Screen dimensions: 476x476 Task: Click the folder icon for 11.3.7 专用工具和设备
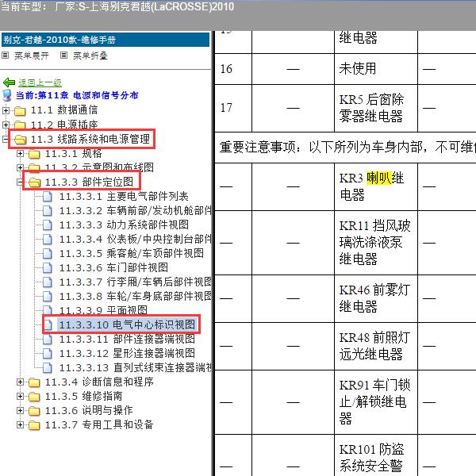(34, 425)
